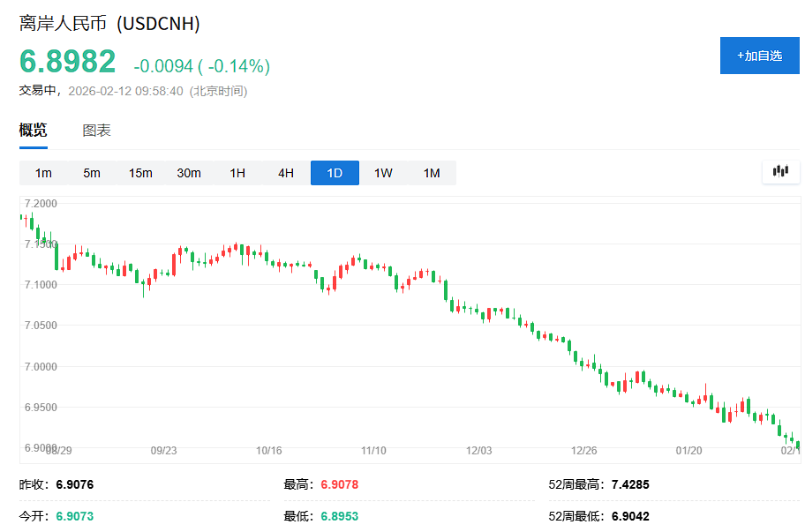This screenshot has width=805, height=532.
Task: Click the candlestick chart style icon
Action: 780,172
